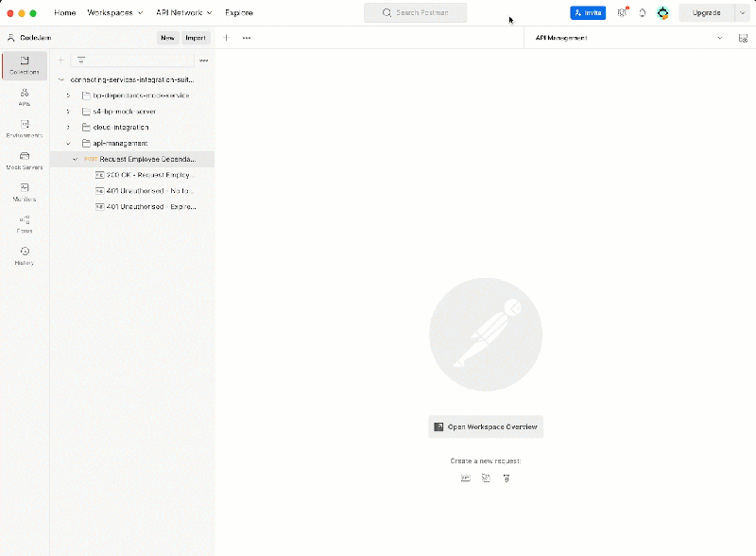
Task: Open POST Request Employee Dependants request
Action: point(132,159)
